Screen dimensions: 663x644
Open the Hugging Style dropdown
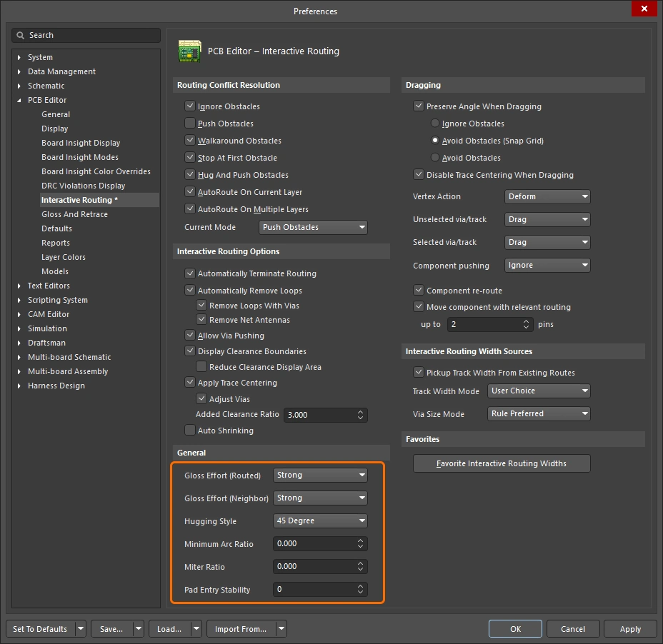(x=320, y=520)
